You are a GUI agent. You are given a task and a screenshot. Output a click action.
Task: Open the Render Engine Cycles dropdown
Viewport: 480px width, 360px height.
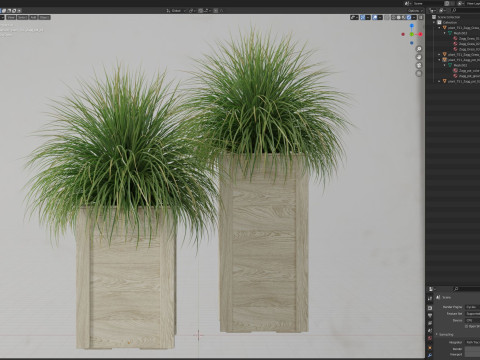(x=473, y=307)
